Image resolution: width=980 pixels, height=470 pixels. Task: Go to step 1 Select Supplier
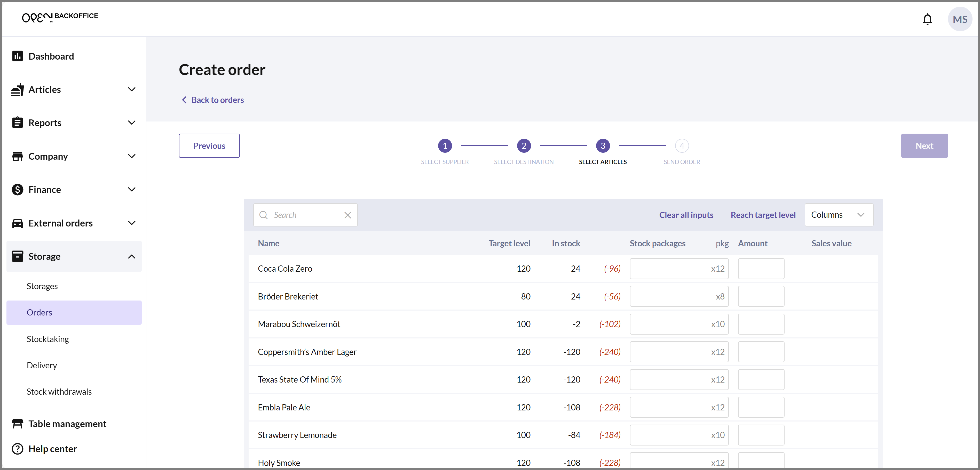445,146
